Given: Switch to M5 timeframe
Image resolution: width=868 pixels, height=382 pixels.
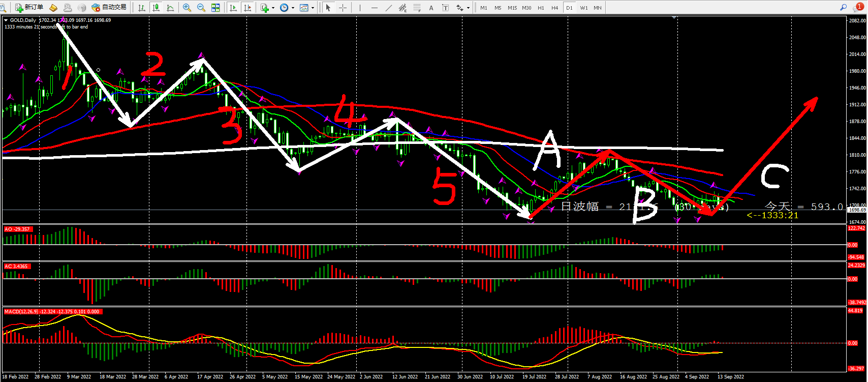Looking at the screenshot, I should click(498, 8).
